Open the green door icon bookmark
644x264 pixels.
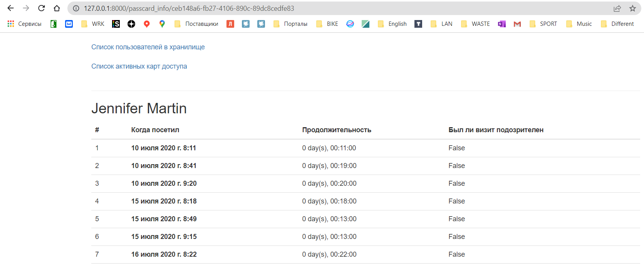[54, 24]
